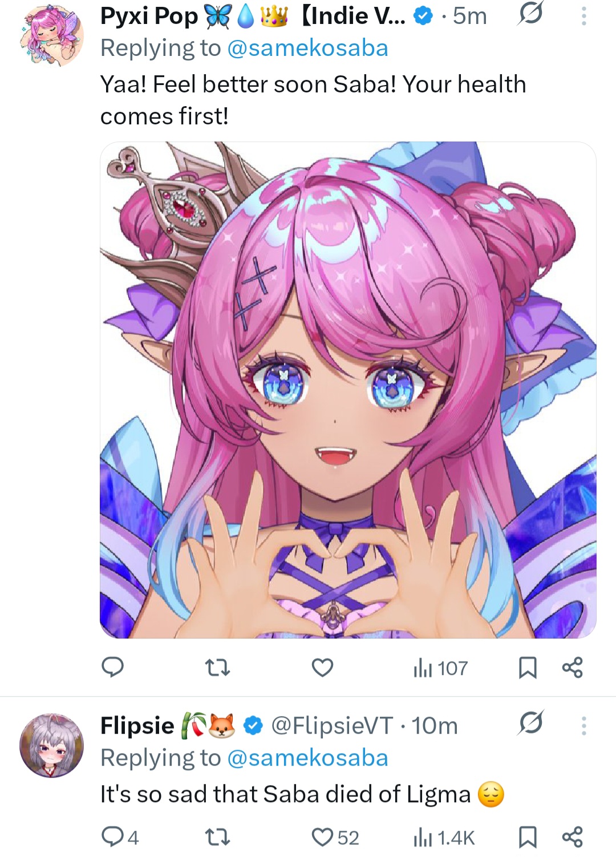Screen dimensions: 616x857
Task: View the 4 replies on Flipsie's tweet
Action: pos(120,837)
